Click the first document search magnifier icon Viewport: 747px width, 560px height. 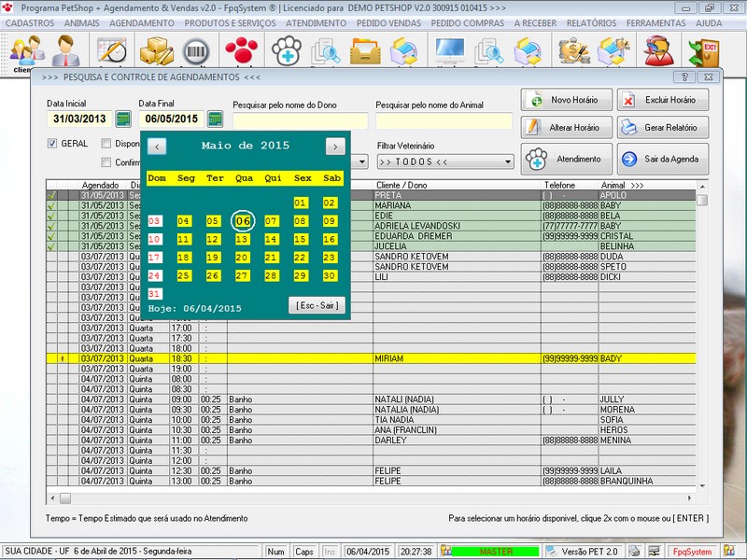point(326,51)
